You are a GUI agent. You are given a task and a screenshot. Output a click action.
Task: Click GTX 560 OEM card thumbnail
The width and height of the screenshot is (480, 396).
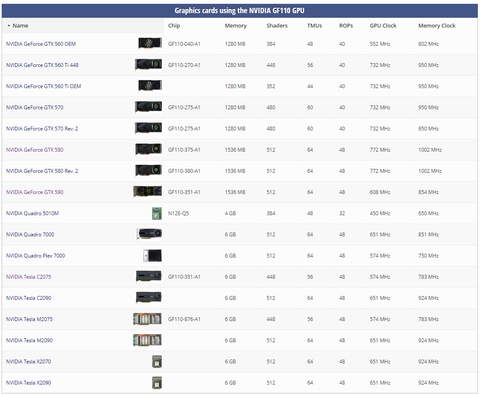pos(150,43)
